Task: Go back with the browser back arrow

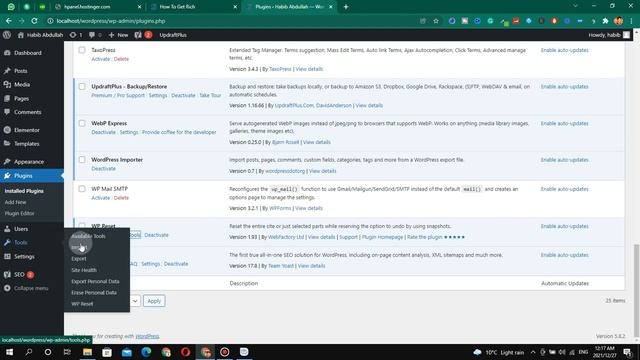Action: pyautogui.click(x=9, y=21)
